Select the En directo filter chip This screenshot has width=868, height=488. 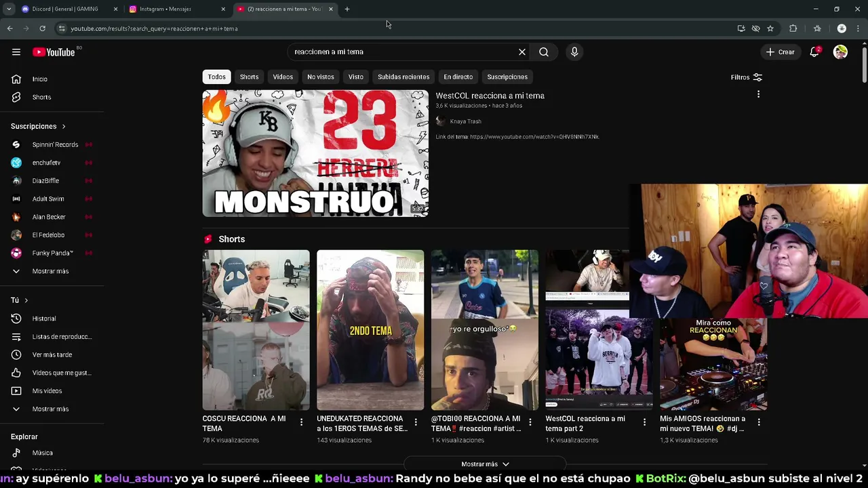pos(458,77)
